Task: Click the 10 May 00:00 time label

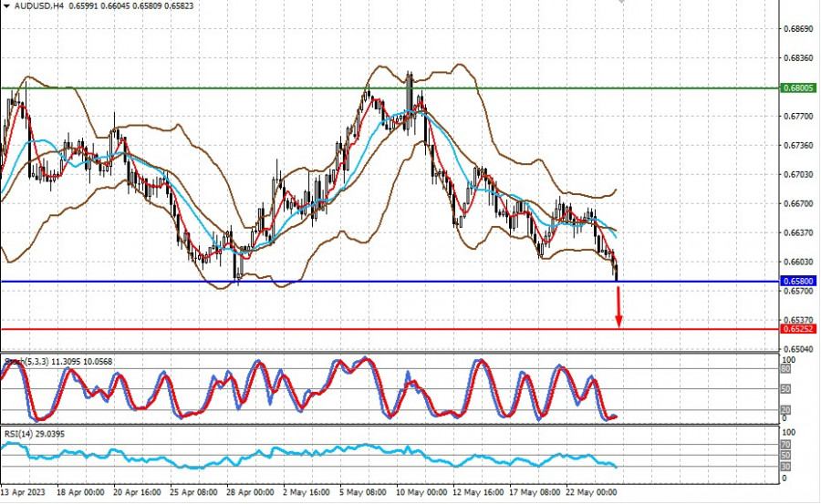Action: pyautogui.click(x=422, y=492)
